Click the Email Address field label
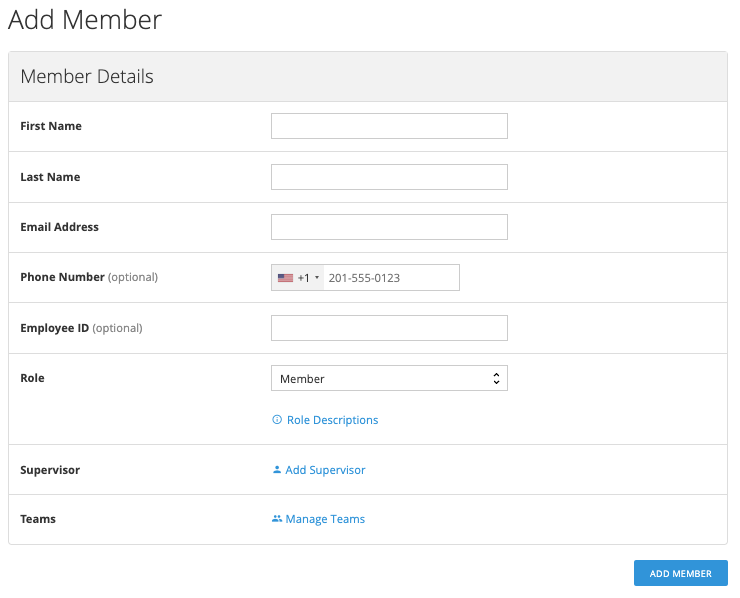The height and width of the screenshot is (598, 740). (x=59, y=227)
